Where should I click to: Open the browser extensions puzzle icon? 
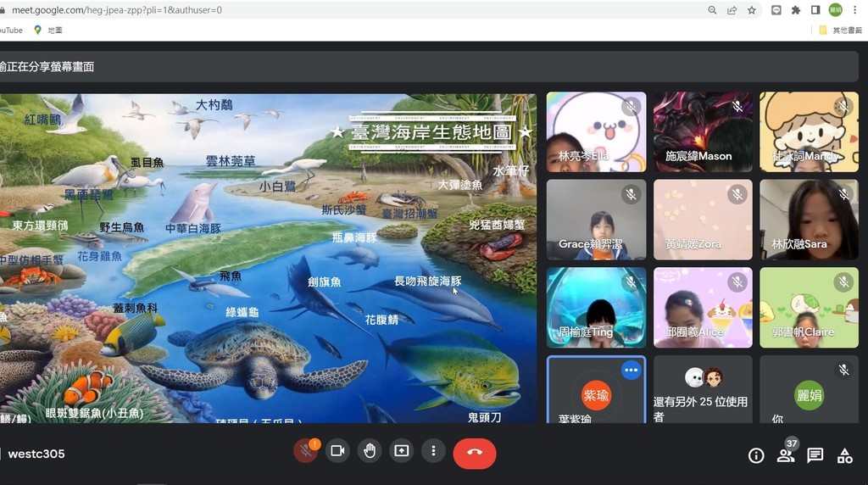click(796, 10)
